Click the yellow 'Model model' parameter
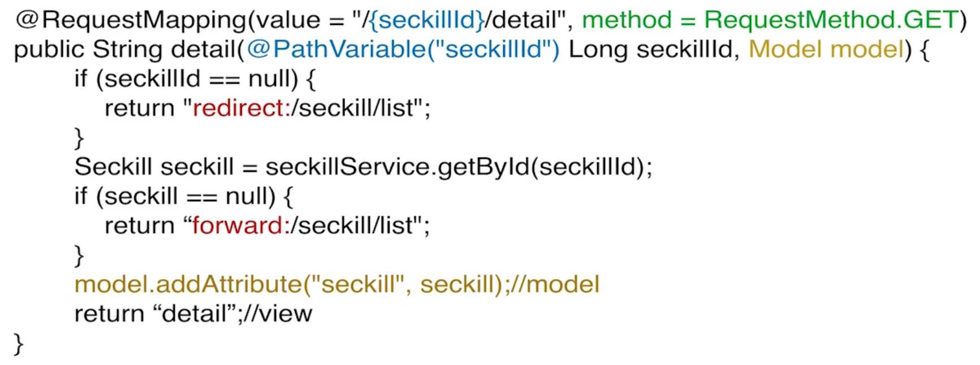Viewport: 980px width, 365px height. (826, 50)
